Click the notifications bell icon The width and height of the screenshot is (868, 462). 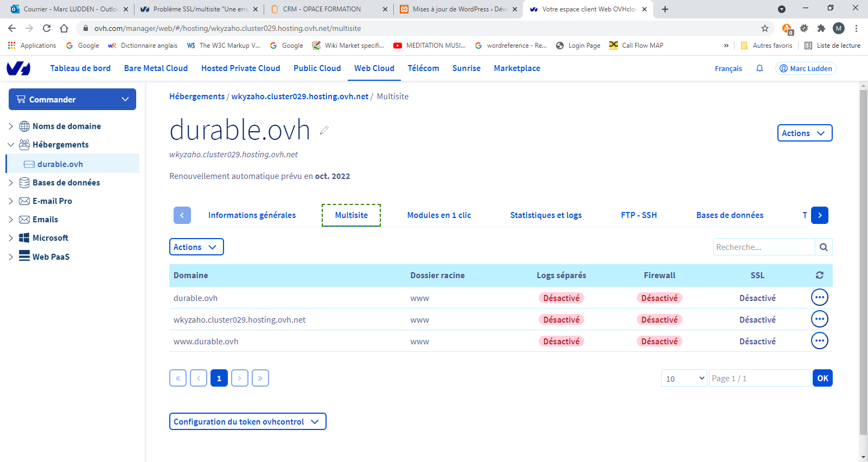[759, 68]
